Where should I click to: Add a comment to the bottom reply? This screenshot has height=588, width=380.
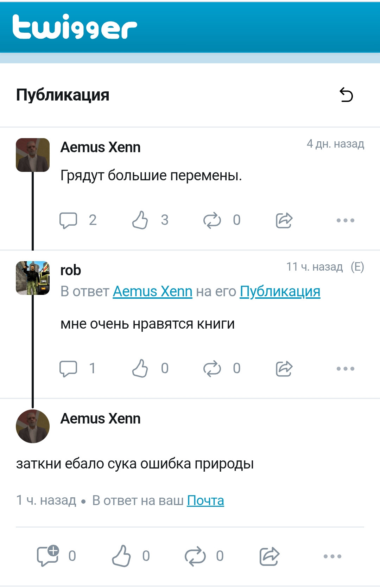pyautogui.click(x=48, y=556)
